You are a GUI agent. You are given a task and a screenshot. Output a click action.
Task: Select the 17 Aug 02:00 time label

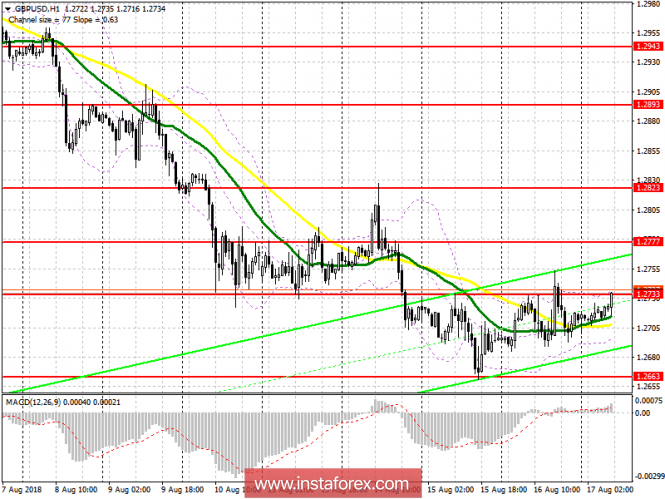click(x=609, y=490)
